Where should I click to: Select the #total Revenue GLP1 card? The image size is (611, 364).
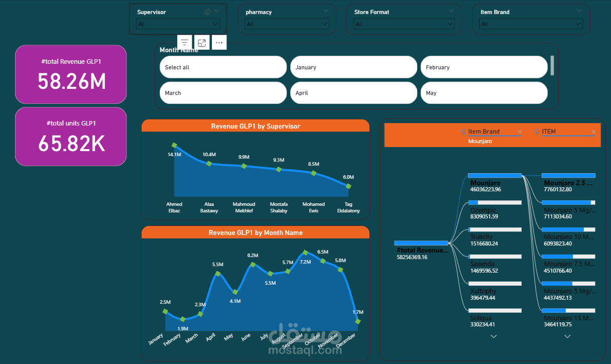[x=71, y=74]
